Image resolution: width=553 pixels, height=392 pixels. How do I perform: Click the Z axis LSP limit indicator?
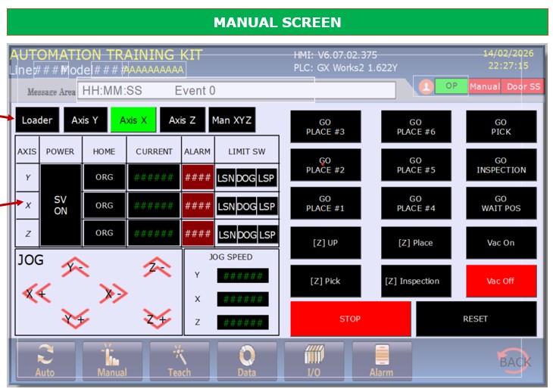click(x=267, y=235)
